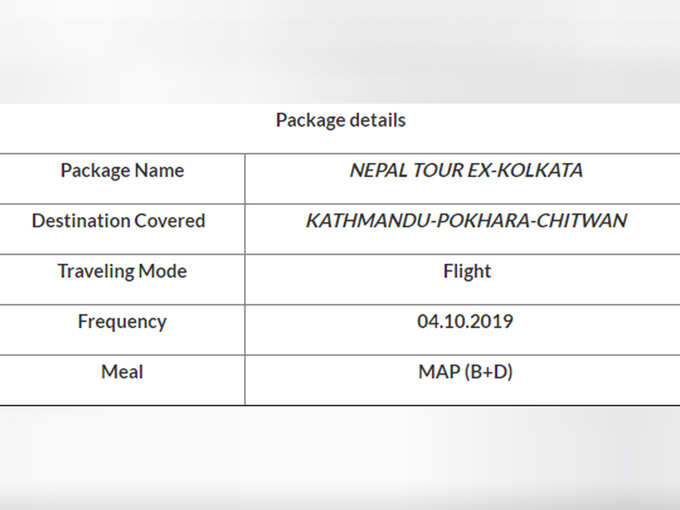680x510 pixels.
Task: Click the 04.10.2019 date value
Action: coord(465,321)
